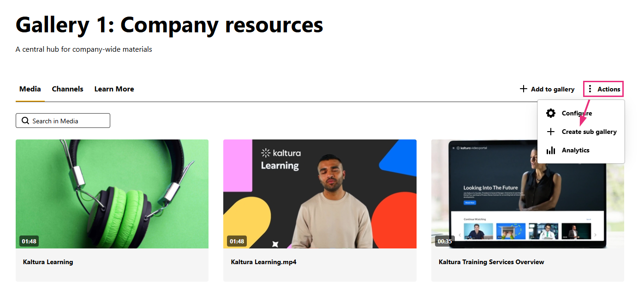Image resolution: width=644 pixels, height=302 pixels.
Task: Collapse the Actions dropdown menu
Action: click(603, 89)
